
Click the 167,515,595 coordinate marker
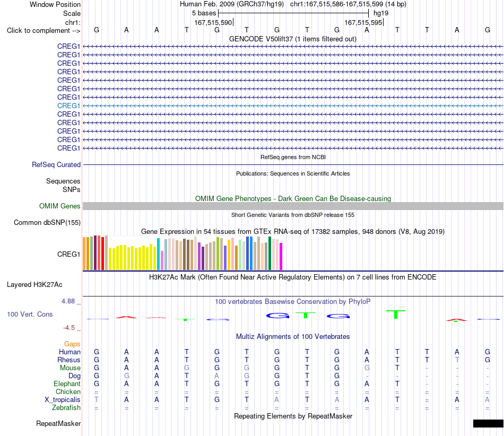(x=363, y=22)
